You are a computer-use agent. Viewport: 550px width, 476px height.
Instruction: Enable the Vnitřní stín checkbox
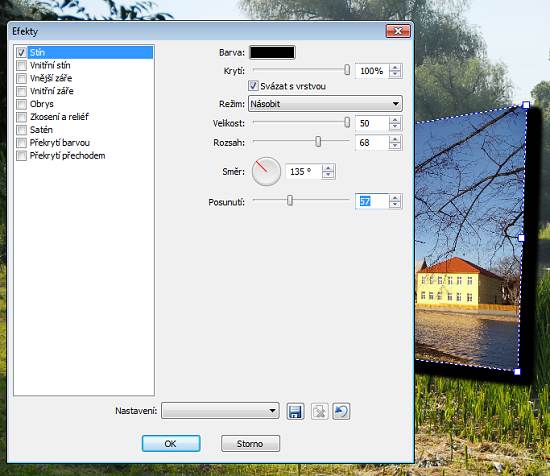21,65
